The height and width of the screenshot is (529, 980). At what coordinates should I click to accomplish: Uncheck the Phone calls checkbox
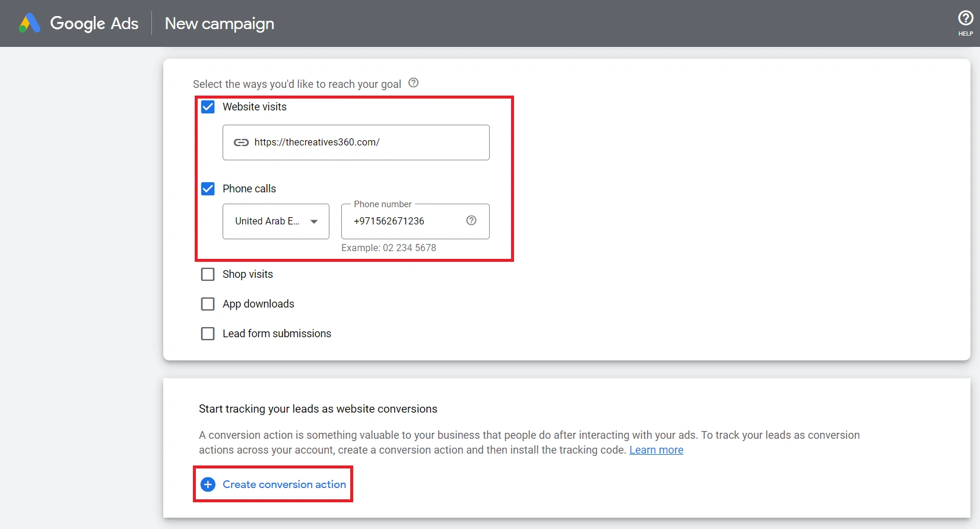[x=208, y=189]
